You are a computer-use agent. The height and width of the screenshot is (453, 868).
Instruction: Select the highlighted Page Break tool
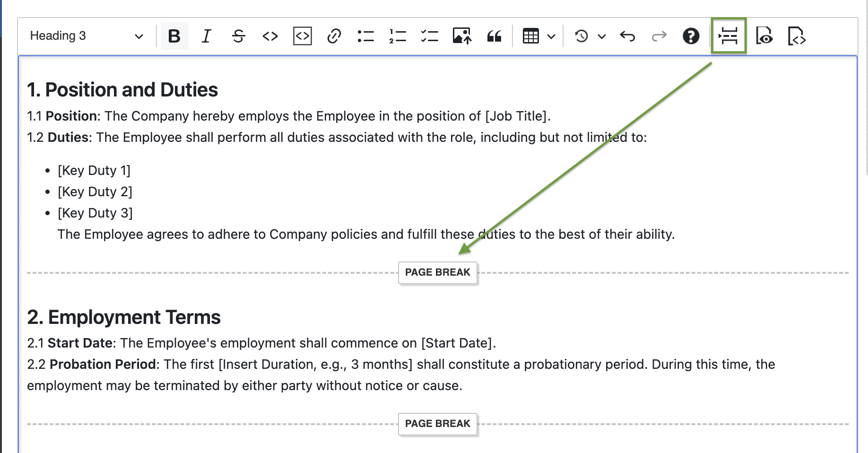pyautogui.click(x=728, y=35)
